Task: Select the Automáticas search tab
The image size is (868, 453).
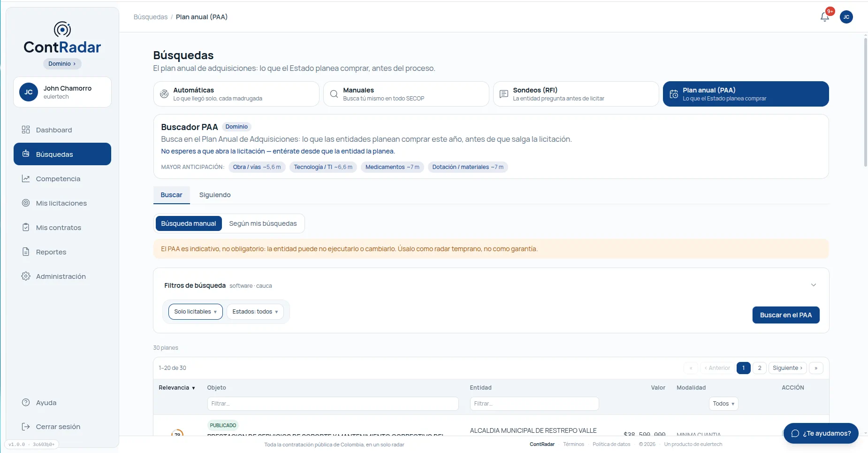Action: click(x=236, y=94)
